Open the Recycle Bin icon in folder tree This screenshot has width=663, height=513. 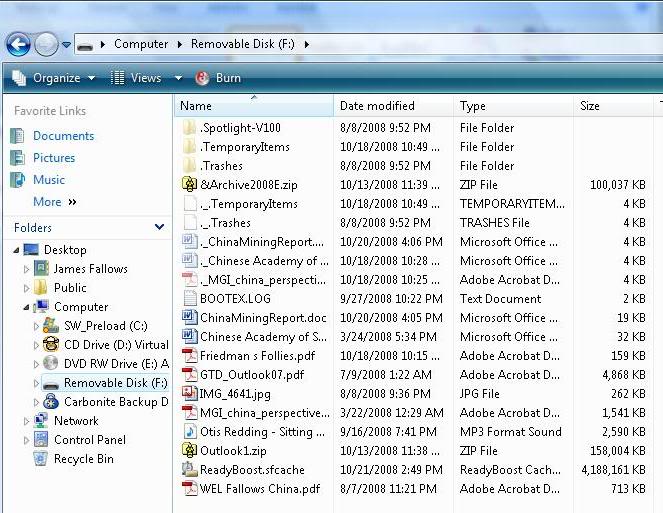click(x=40, y=459)
